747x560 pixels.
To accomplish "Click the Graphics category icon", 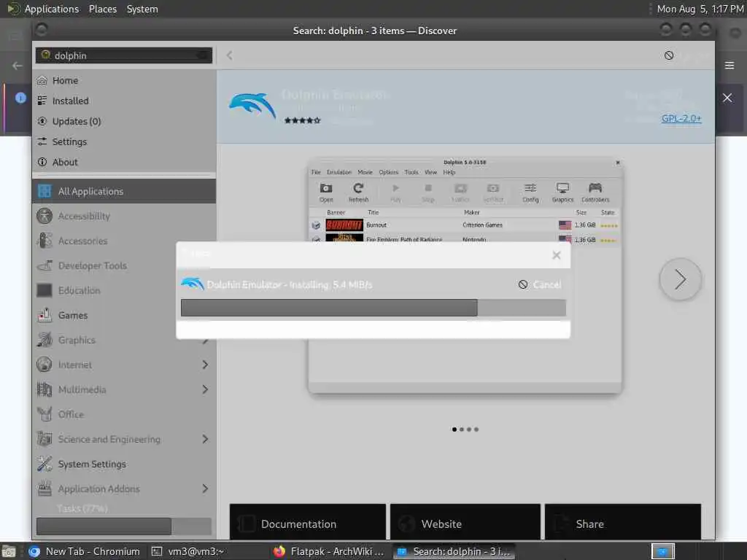I will [44, 340].
